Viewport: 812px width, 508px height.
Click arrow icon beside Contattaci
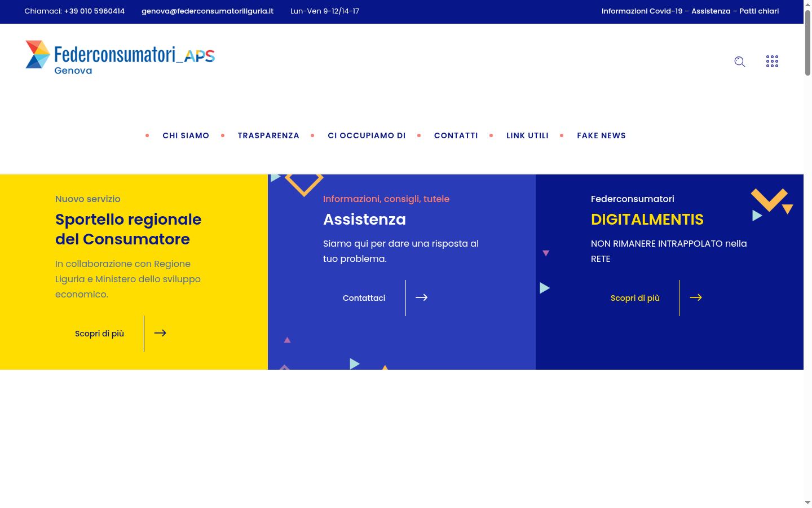click(x=422, y=297)
